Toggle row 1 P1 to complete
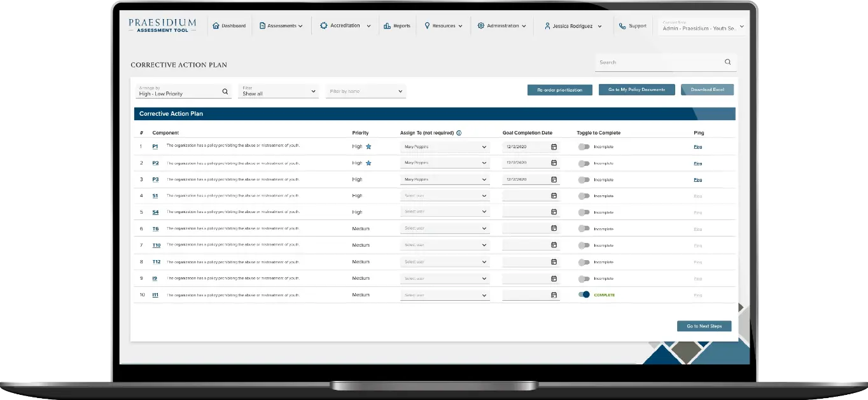Screen dimensions: 868x400 [x=584, y=147]
